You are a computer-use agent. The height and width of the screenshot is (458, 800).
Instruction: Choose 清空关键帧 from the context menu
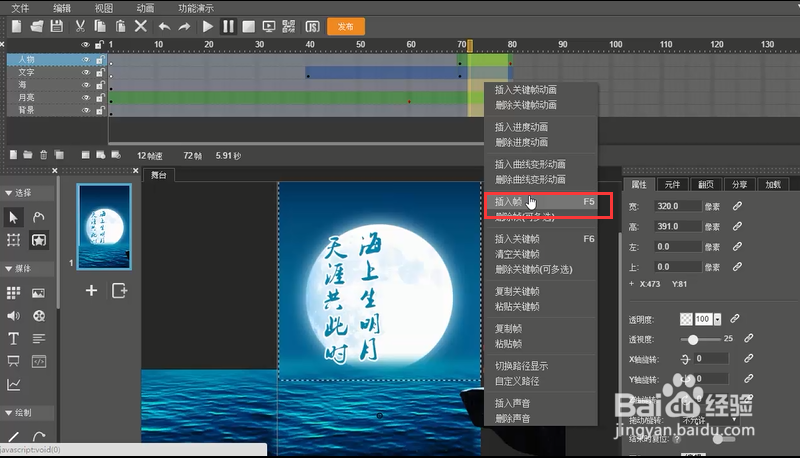point(517,254)
